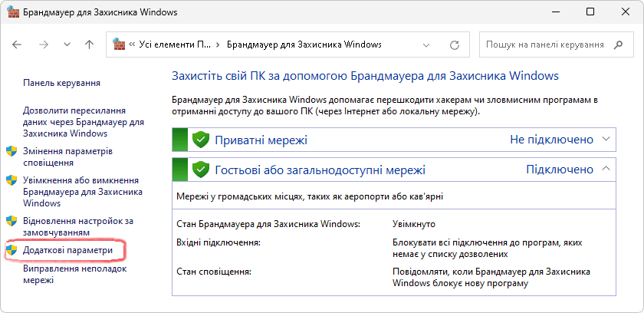Maximize the firewall window

coord(590,12)
